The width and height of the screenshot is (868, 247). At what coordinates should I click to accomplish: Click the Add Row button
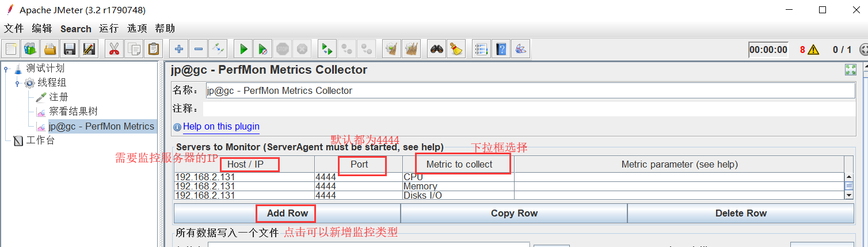pos(287,213)
